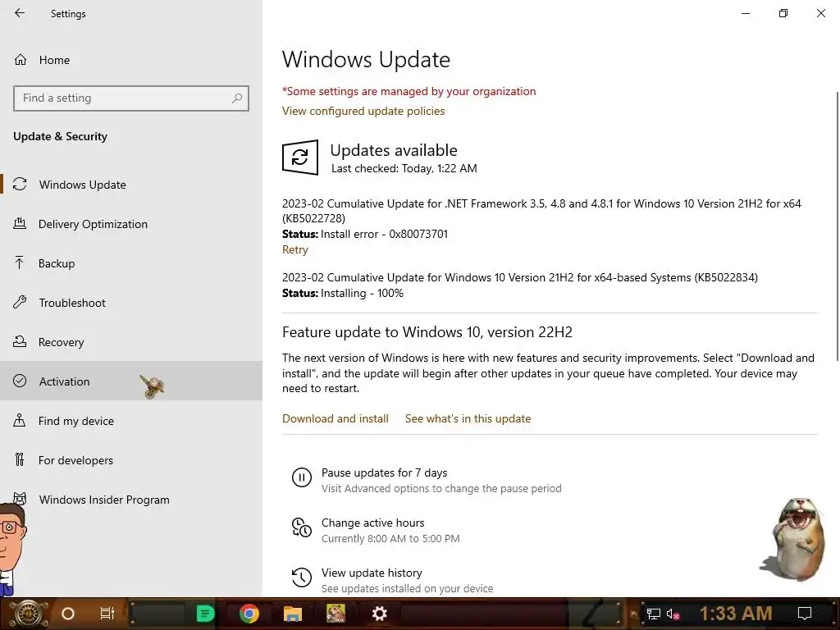The height and width of the screenshot is (630, 840).
Task: Open Activation page
Action: pos(131,381)
